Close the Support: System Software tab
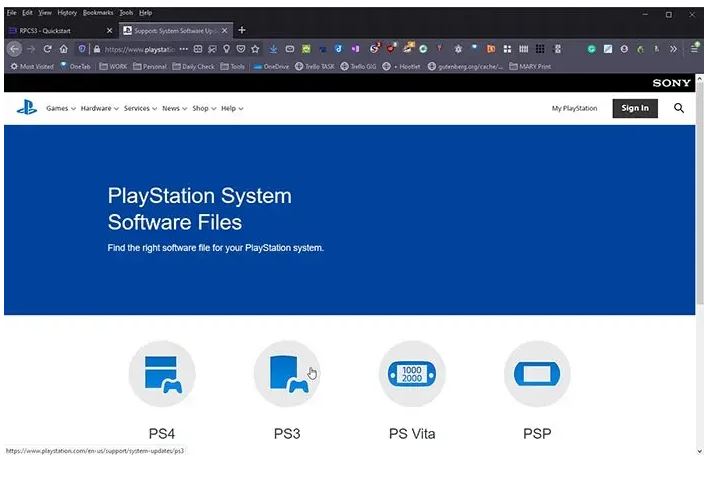Screen dimensions: 711x477 (x=224, y=30)
